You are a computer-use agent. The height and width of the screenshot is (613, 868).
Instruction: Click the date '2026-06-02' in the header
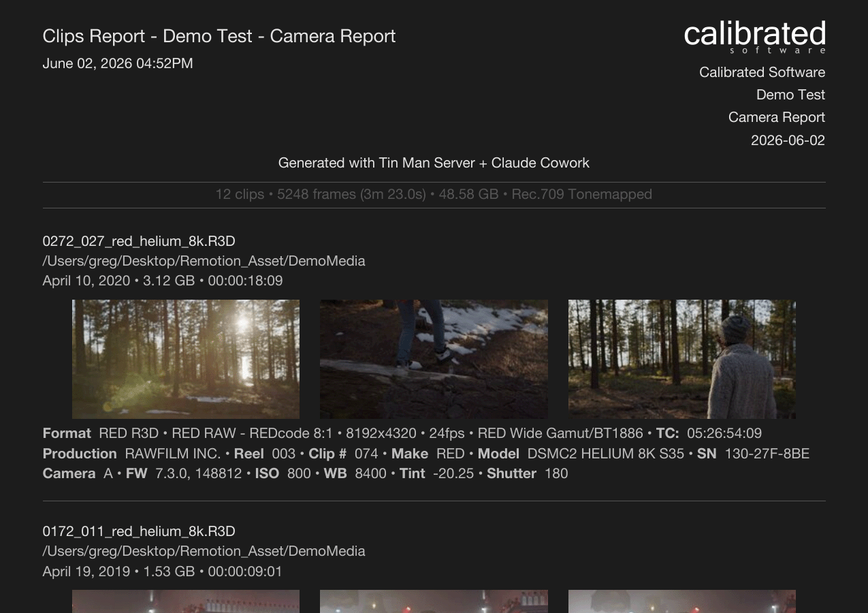pyautogui.click(x=788, y=140)
